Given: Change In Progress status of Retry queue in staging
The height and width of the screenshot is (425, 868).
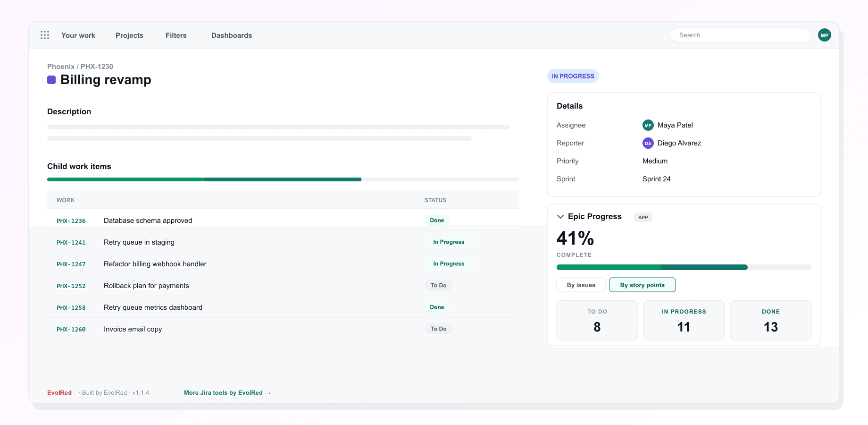Looking at the screenshot, I should tap(449, 242).
